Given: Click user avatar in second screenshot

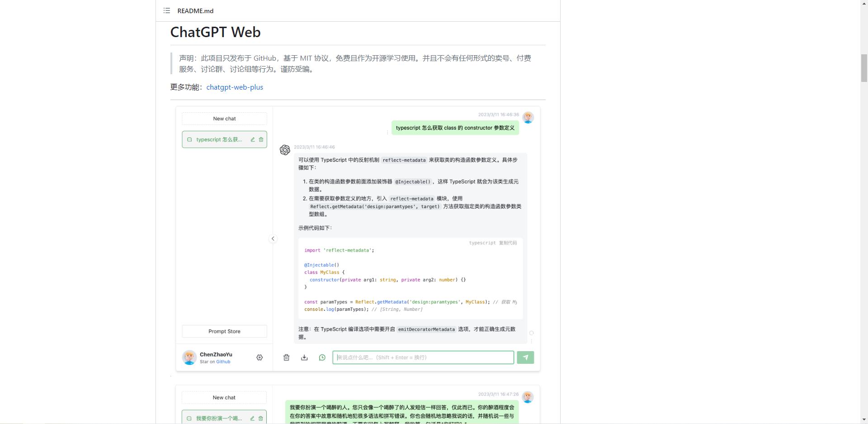Looking at the screenshot, I should pos(528,397).
